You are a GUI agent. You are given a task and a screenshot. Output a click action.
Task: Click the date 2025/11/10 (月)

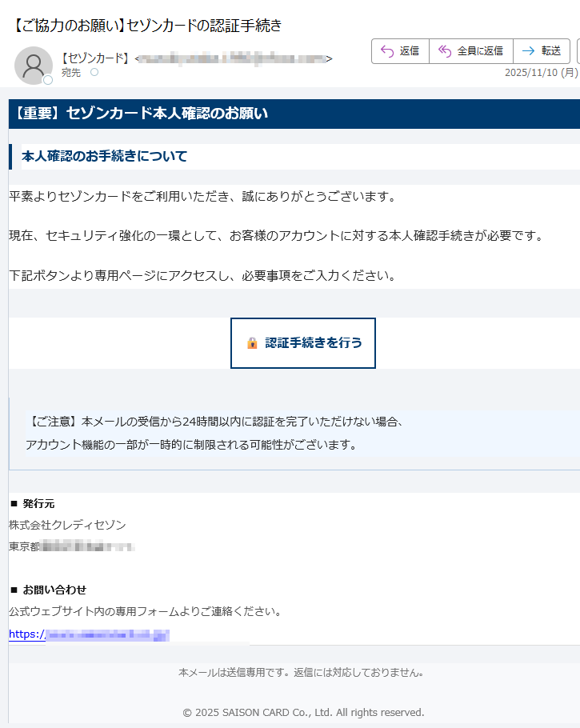coord(542,73)
